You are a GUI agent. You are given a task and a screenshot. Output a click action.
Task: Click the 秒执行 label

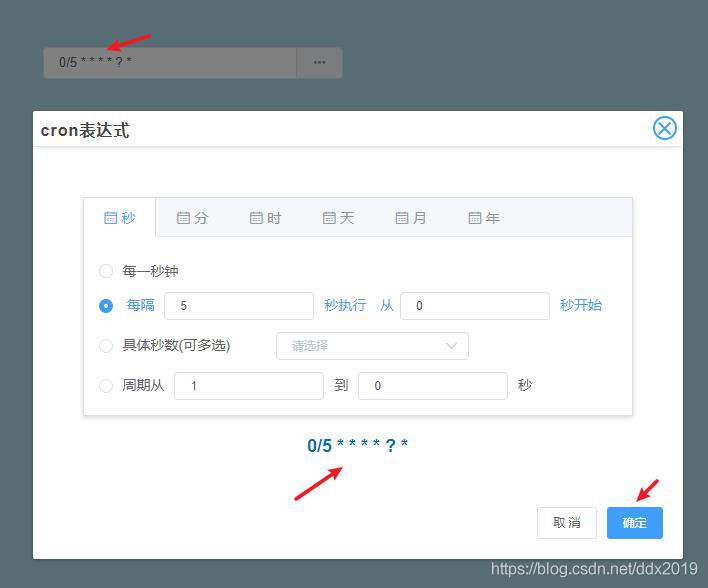345,305
